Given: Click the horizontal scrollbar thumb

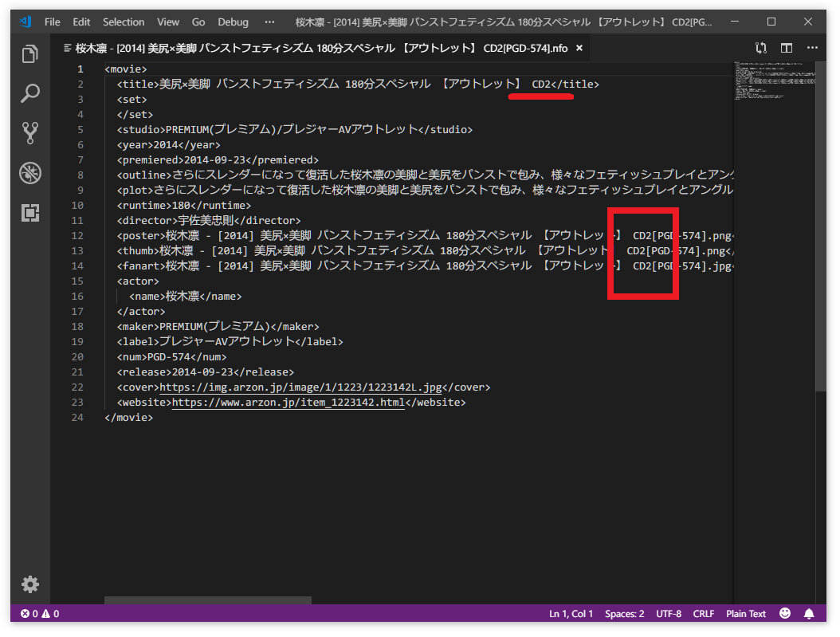Looking at the screenshot, I should (208, 600).
